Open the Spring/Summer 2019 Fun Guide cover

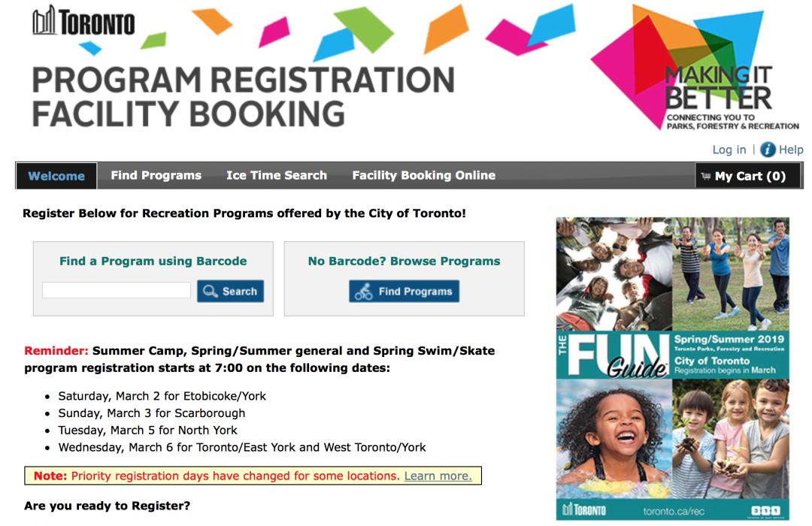673,369
